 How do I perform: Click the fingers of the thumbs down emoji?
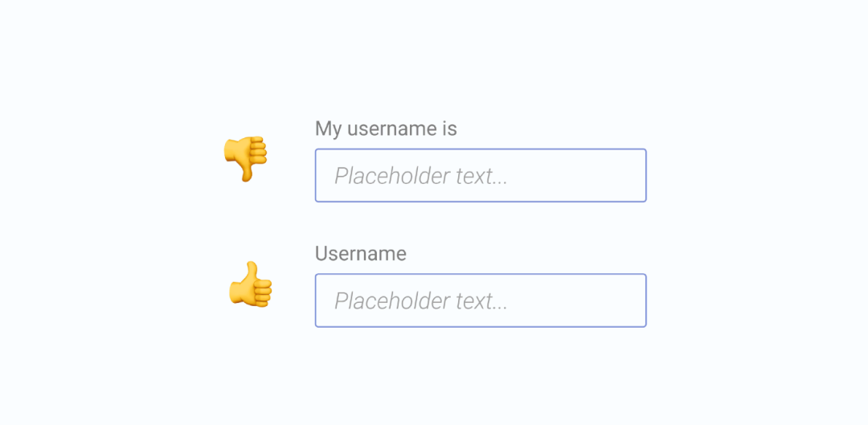pos(259,150)
